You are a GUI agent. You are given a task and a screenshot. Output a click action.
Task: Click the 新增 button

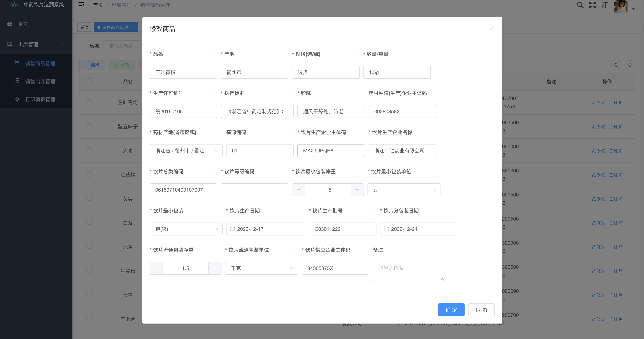click(92, 65)
